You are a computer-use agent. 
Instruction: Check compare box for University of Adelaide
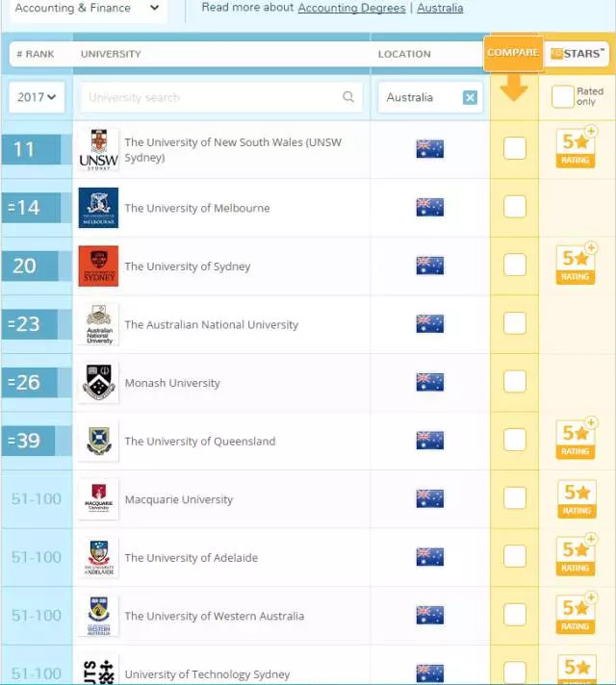[x=515, y=556]
